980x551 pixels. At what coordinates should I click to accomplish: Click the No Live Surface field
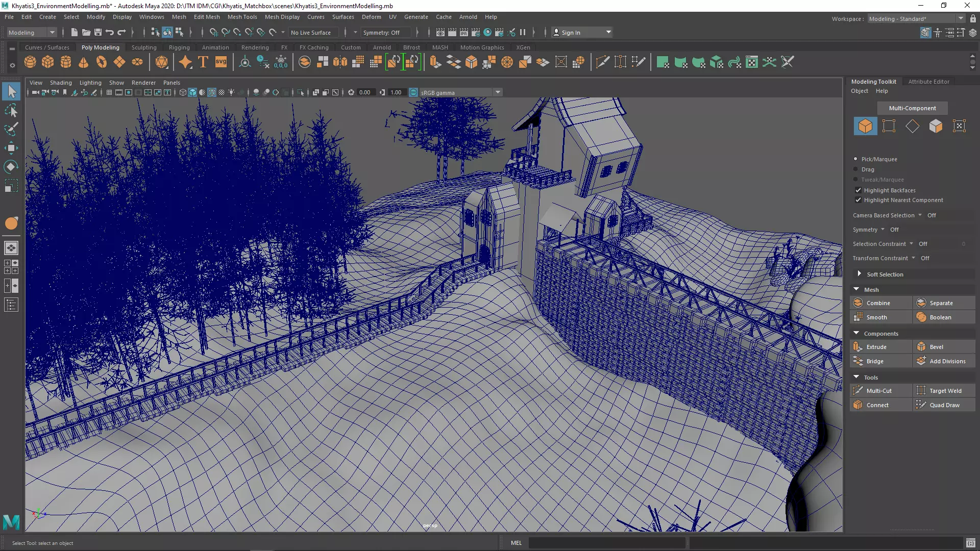314,32
